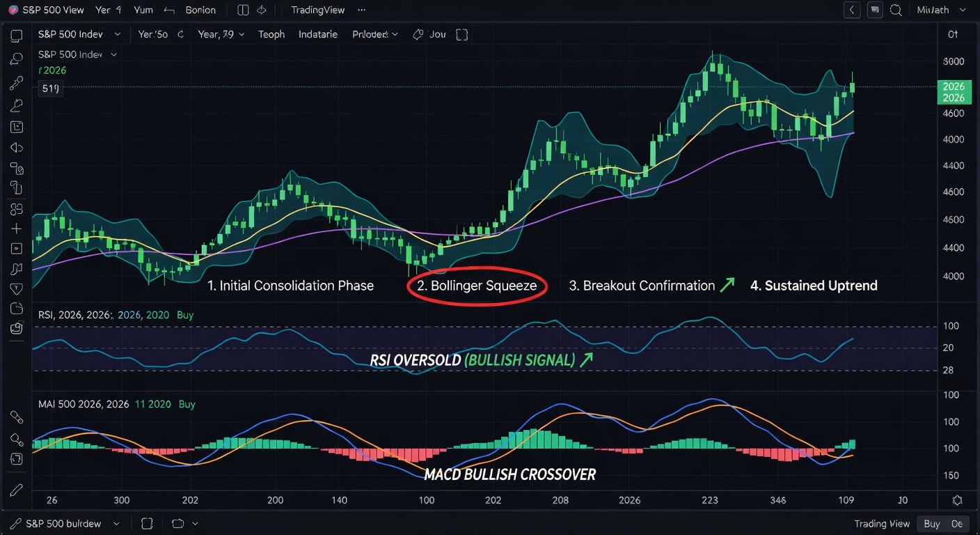Toggle the Oe button in bottom-right corner

pyautogui.click(x=956, y=524)
